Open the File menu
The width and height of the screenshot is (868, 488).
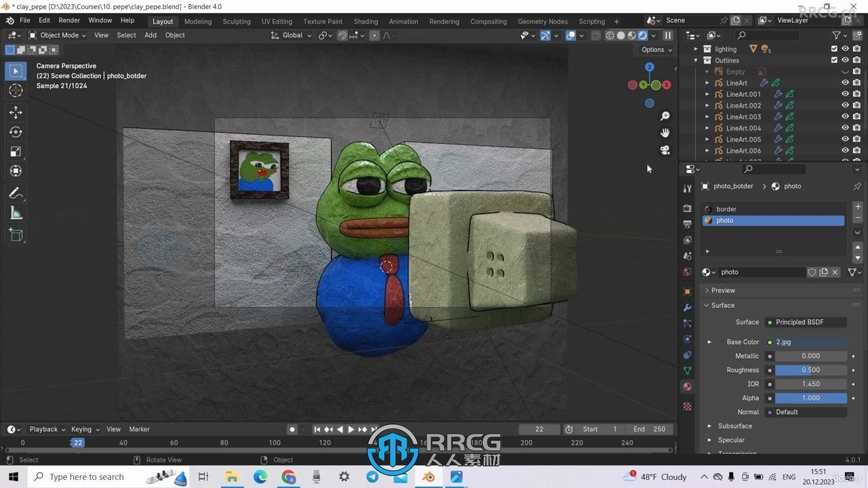pyautogui.click(x=24, y=20)
